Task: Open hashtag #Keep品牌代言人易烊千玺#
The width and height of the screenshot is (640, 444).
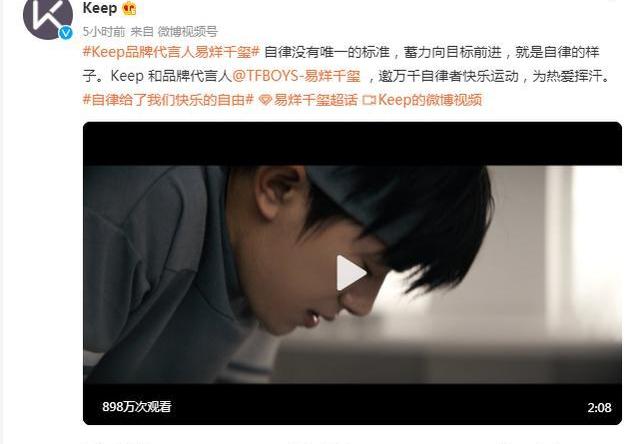Action: click(x=171, y=52)
